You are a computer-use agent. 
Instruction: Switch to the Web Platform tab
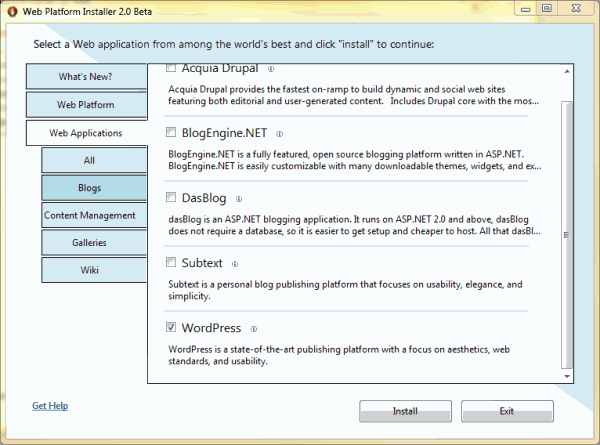tap(86, 105)
